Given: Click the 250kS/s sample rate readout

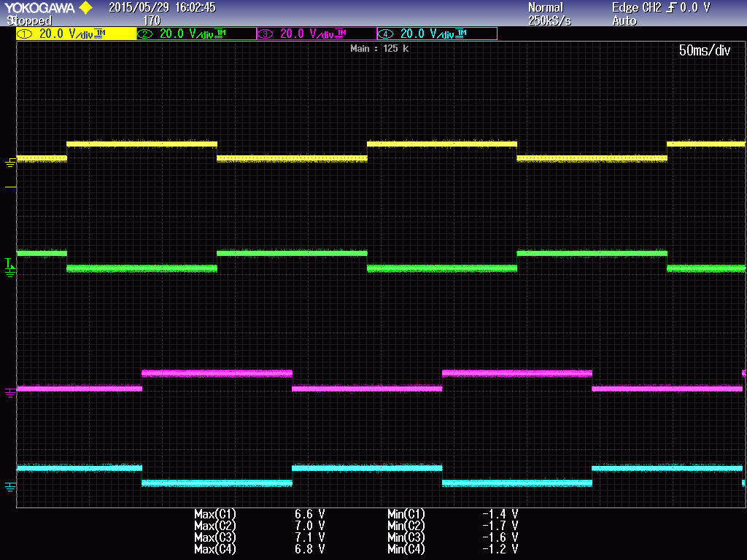Looking at the screenshot, I should coord(549,20).
